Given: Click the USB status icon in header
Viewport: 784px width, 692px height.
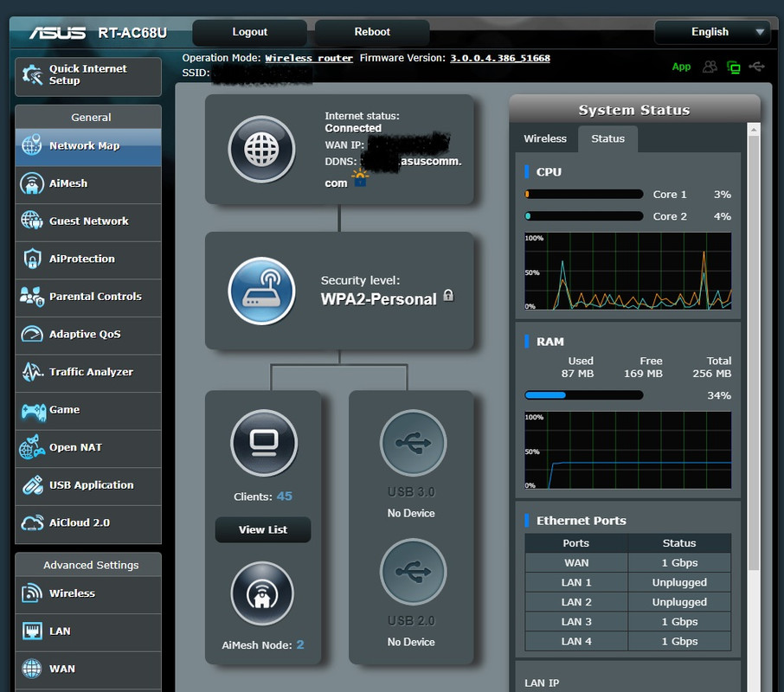Looking at the screenshot, I should pos(757,67).
